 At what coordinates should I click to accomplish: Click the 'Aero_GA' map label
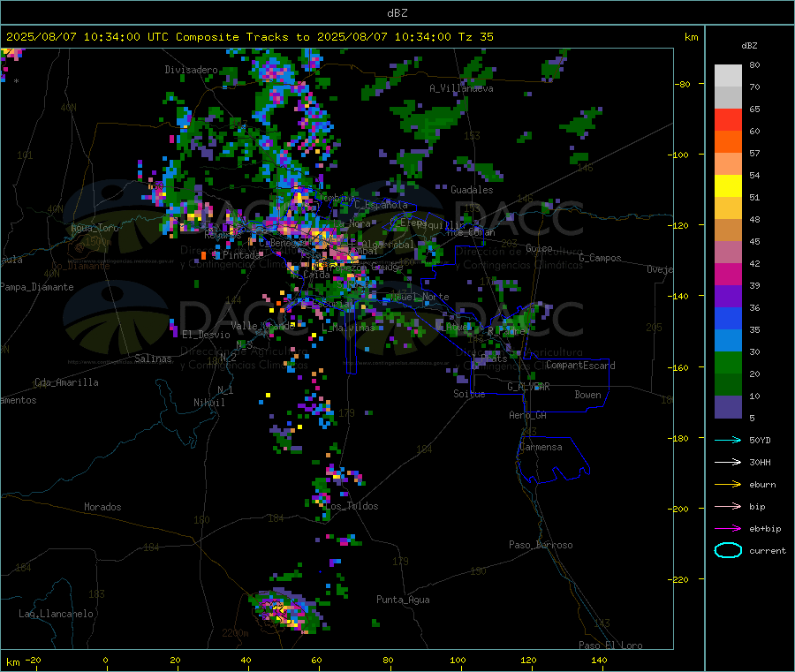[528, 415]
